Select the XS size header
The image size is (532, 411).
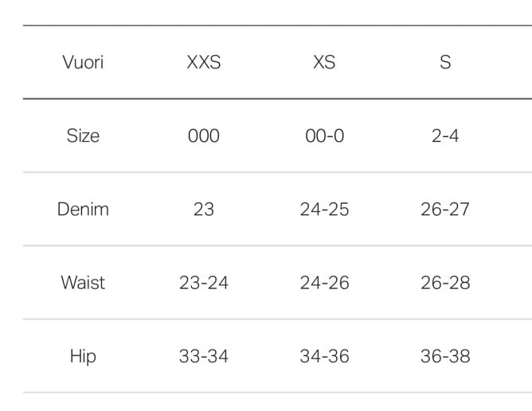(324, 62)
